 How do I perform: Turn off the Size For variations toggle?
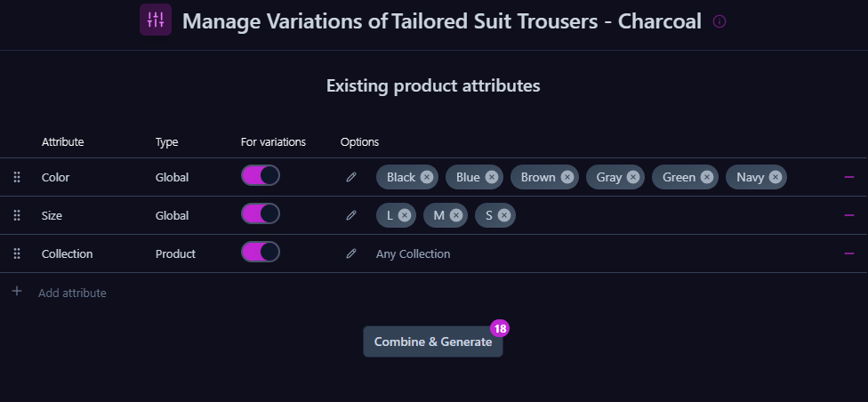tap(261, 214)
